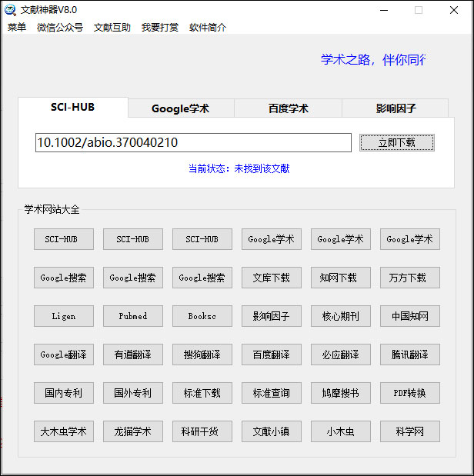Open the Google翻译 button
Viewport: 474px width, 476px height.
64,355
